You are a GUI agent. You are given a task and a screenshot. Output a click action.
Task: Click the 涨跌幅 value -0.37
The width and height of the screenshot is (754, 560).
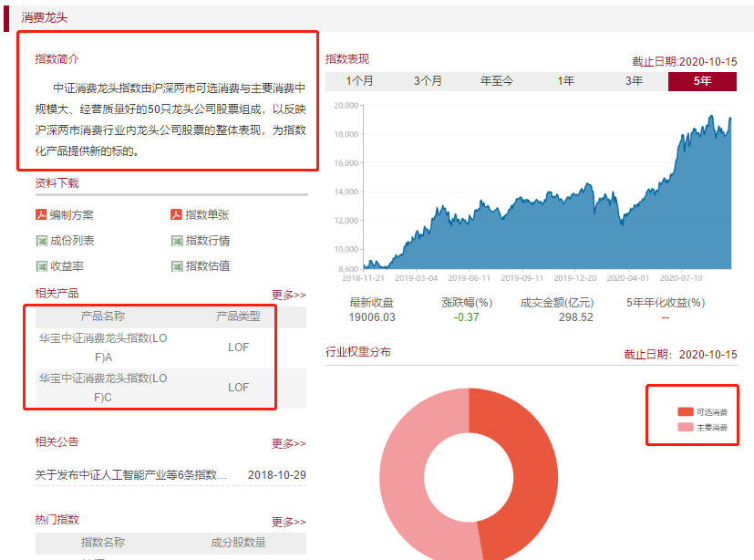pyautogui.click(x=466, y=317)
